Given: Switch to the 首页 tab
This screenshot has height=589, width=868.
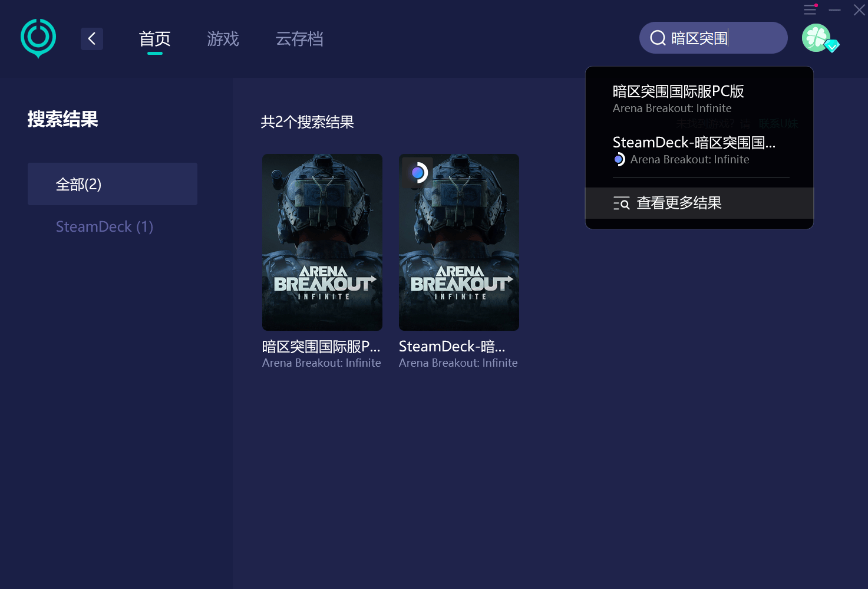Looking at the screenshot, I should (154, 39).
